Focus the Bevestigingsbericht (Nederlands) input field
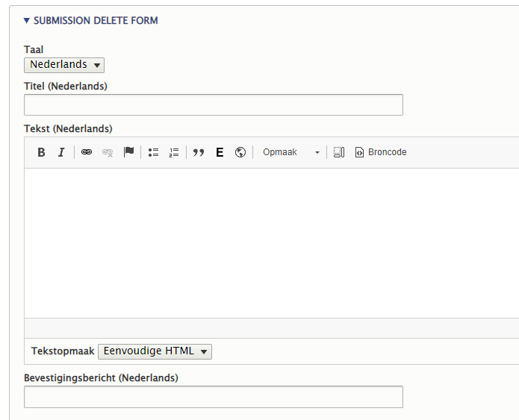Screen dimensions: 519x420 click(214, 397)
